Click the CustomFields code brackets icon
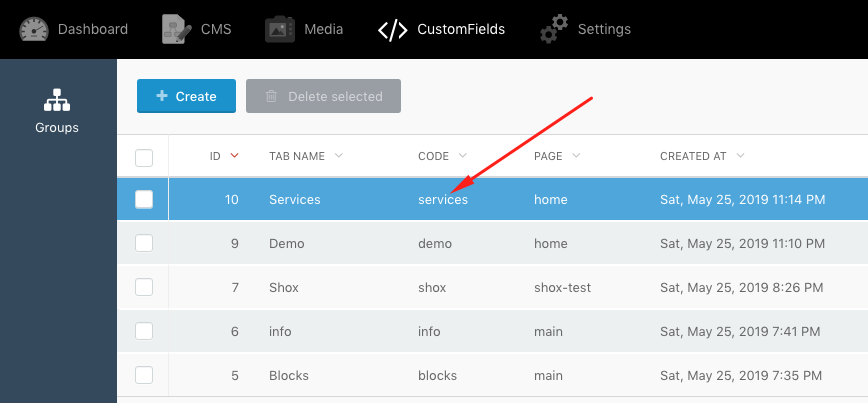Viewport: 868px width, 403px height. [x=392, y=29]
